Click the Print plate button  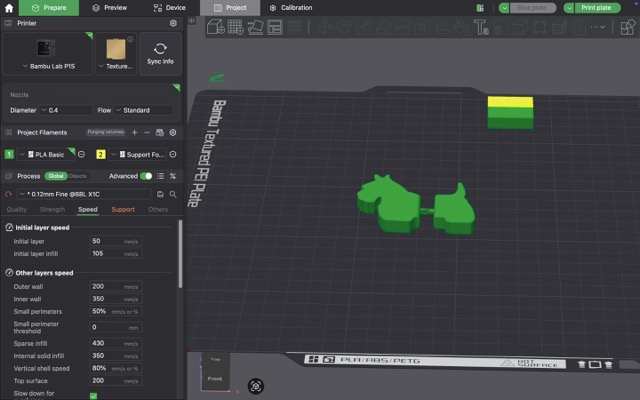(597, 8)
